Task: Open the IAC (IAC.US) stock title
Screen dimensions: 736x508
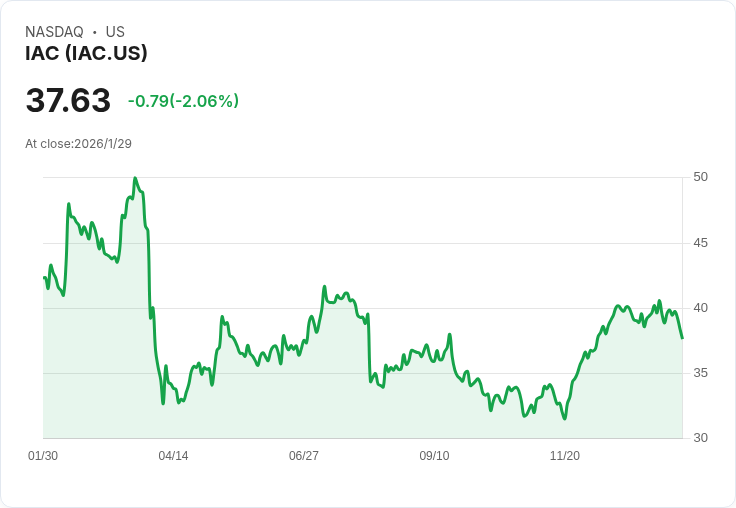Action: click(x=86, y=54)
